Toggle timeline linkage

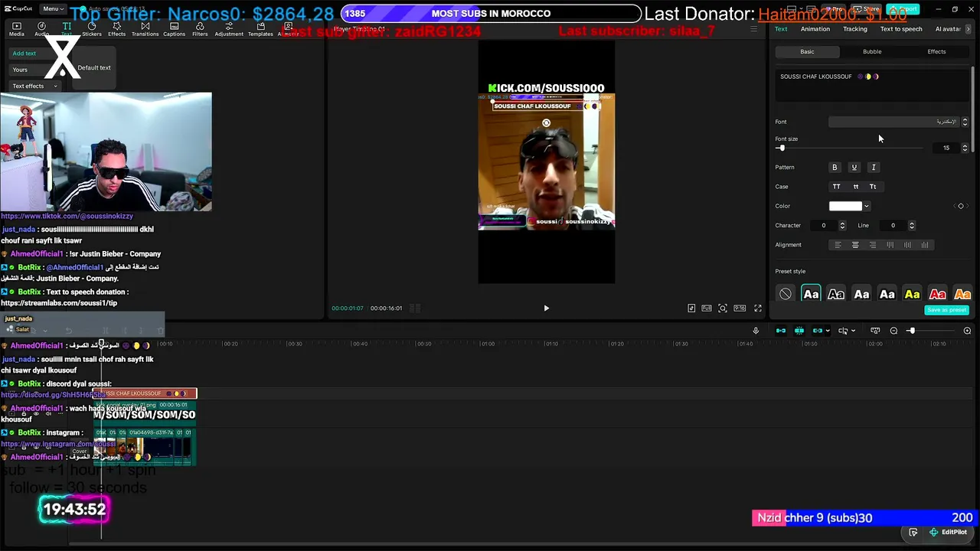(x=817, y=331)
